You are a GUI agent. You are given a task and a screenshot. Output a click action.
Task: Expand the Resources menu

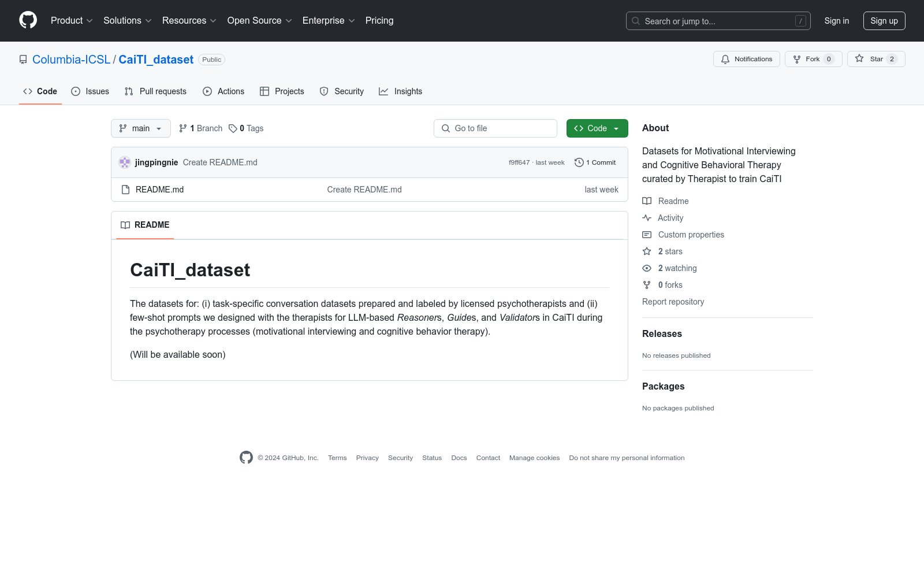tap(189, 21)
